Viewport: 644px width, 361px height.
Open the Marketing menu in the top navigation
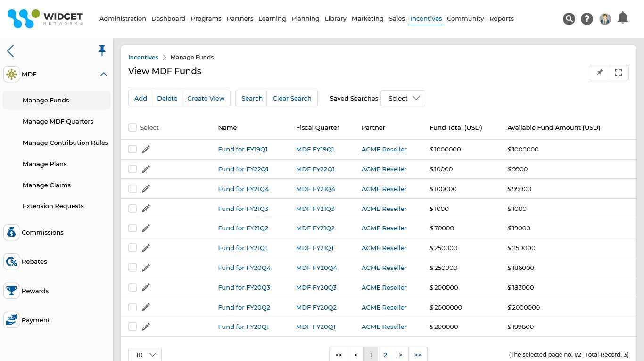click(x=367, y=19)
